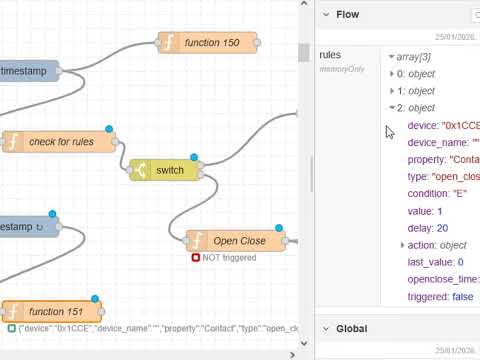
Task: Click the condition: "E" row
Action: (437, 194)
